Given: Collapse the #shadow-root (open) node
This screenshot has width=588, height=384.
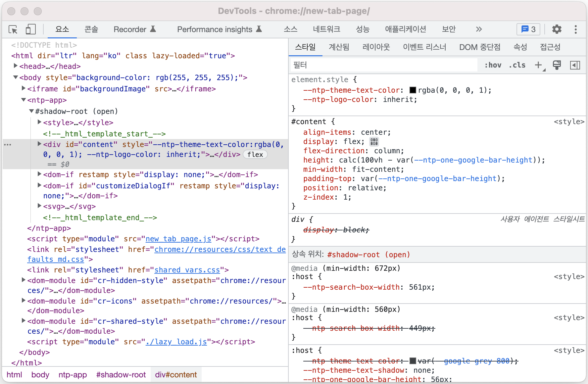Looking at the screenshot, I should tap(31, 111).
